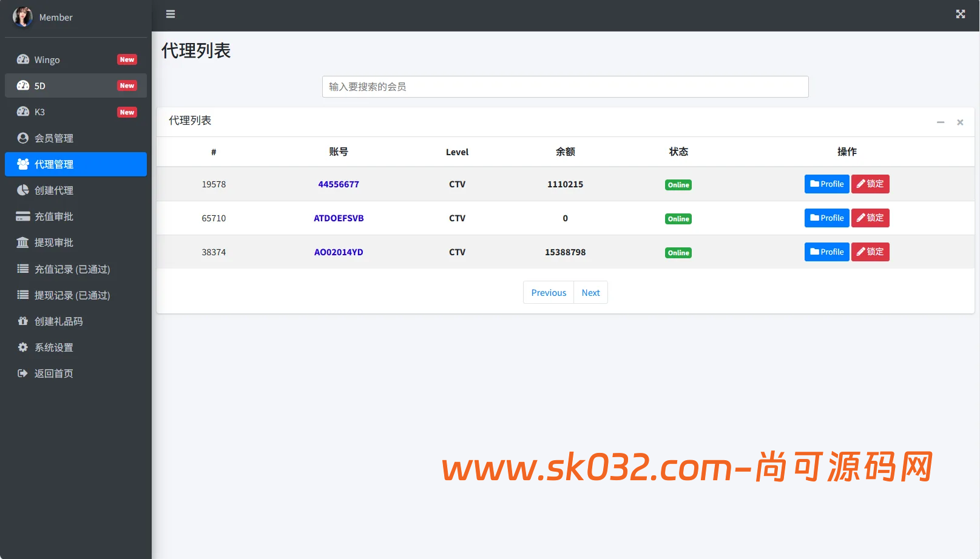Click 返回首页 to return home
This screenshot has width=980, height=559.
54,373
